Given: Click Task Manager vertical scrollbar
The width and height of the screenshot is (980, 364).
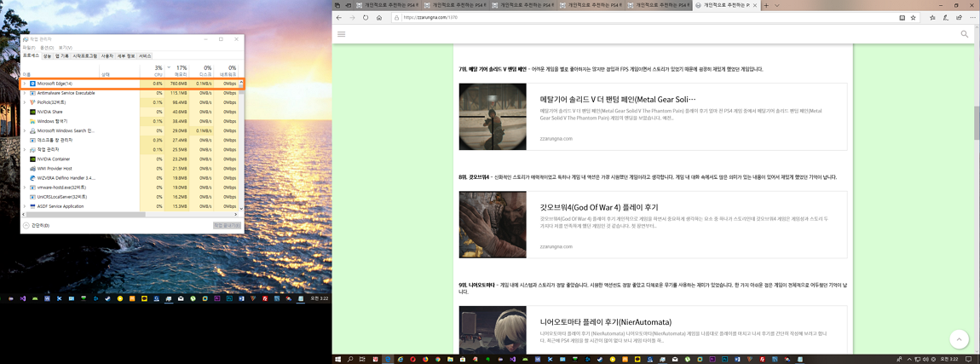Looking at the screenshot, I should pos(240,144).
